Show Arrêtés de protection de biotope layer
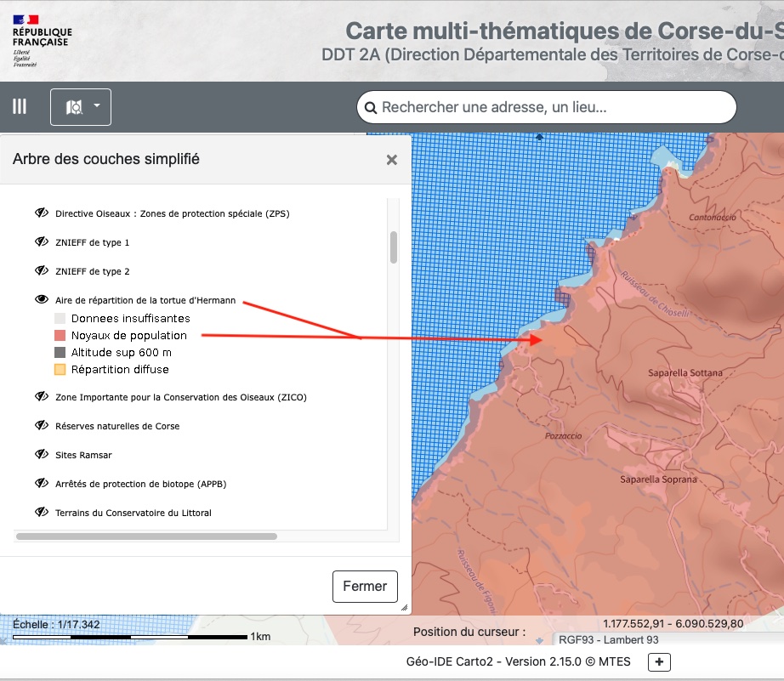784x681 pixels. (x=40, y=484)
